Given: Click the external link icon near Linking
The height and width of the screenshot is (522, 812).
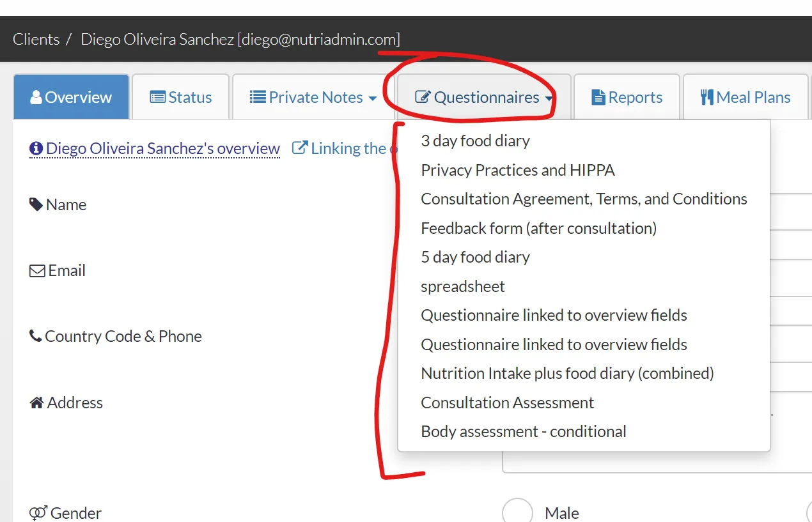Looking at the screenshot, I should 299,148.
